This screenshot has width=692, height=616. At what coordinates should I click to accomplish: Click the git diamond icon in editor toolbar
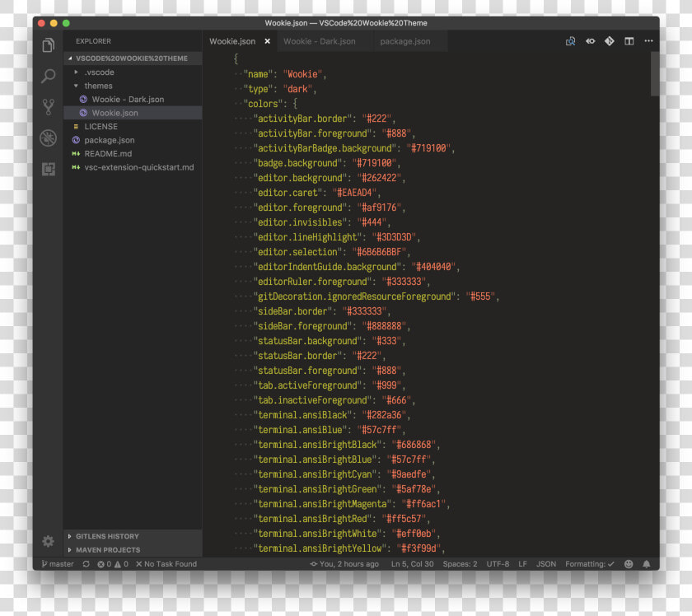(610, 41)
